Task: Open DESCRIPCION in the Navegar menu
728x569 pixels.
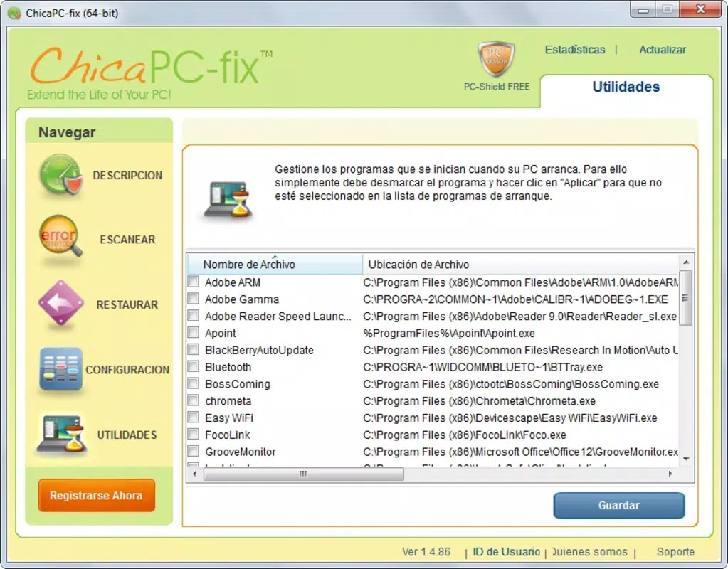Action: click(127, 176)
